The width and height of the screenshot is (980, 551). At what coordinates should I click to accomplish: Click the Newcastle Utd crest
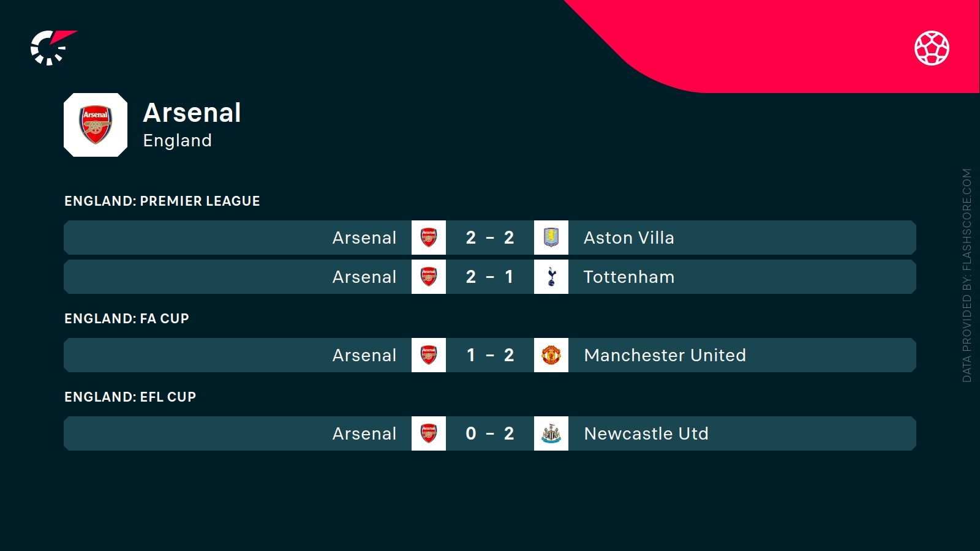point(551,433)
